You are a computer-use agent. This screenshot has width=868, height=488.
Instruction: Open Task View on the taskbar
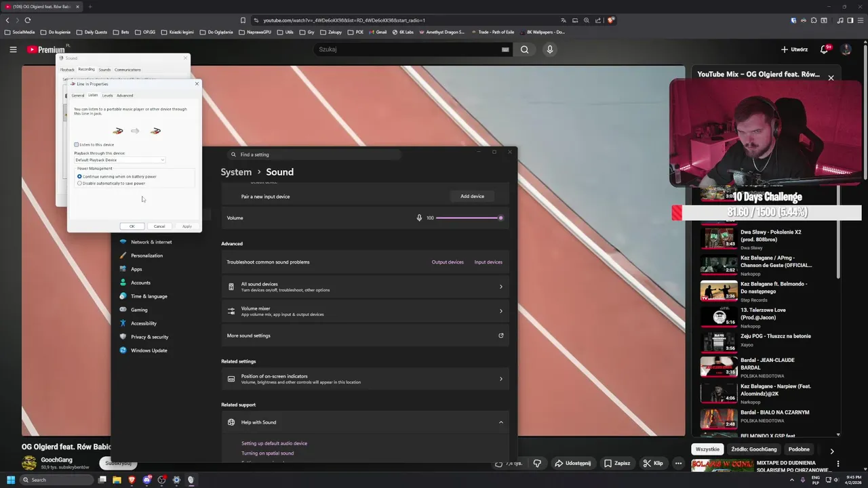102,480
